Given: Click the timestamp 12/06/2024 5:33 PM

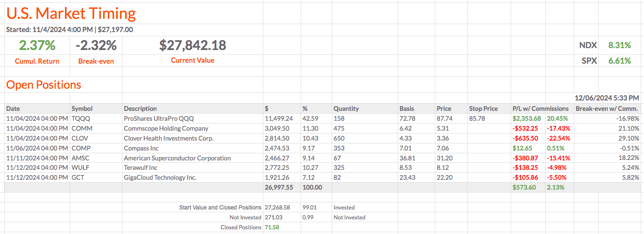Looking at the screenshot, I should pos(607,98).
